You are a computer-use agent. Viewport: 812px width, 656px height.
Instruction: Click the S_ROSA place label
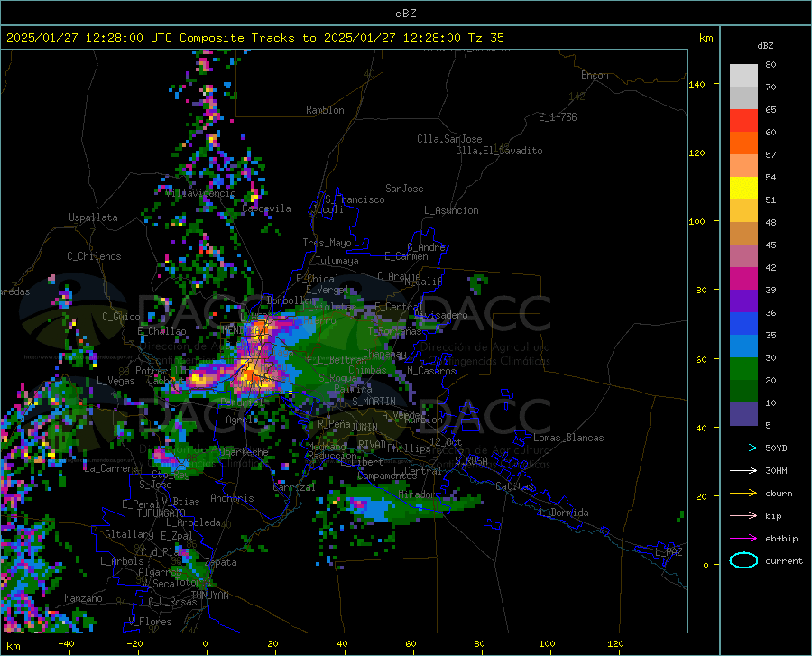tap(471, 460)
